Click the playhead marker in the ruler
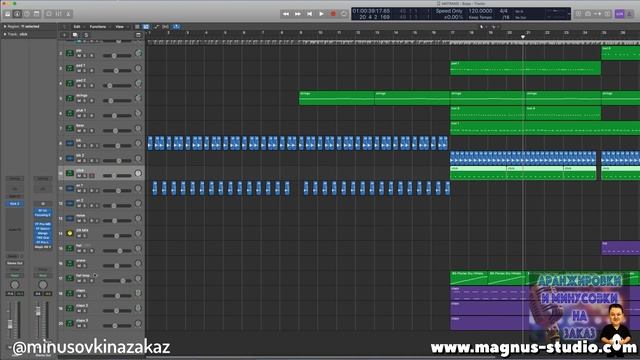640x360 pixels. click(x=523, y=37)
